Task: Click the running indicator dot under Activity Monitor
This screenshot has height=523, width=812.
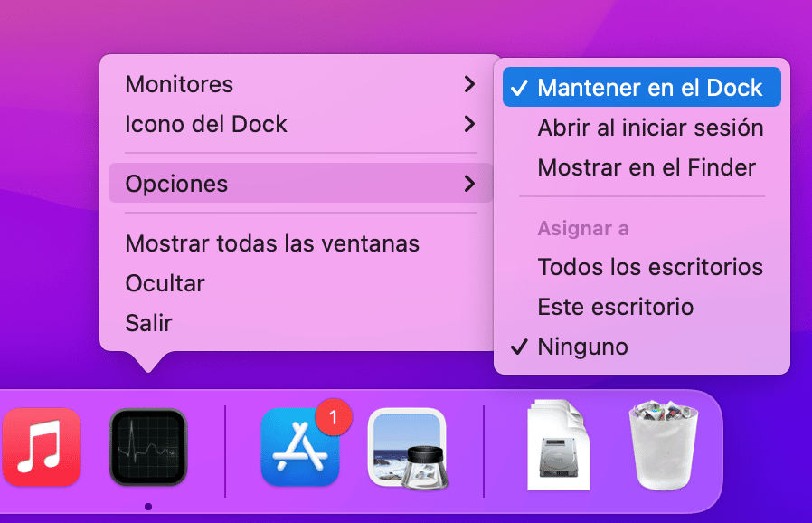Action: coord(148,507)
